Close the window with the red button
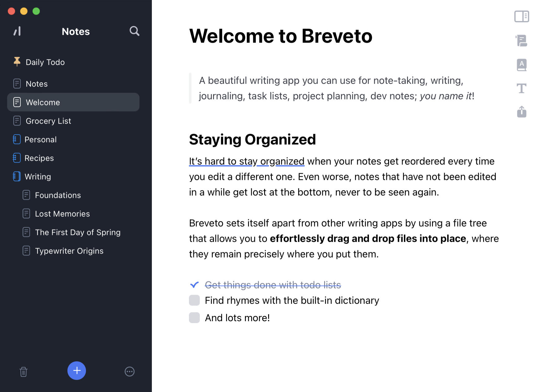Viewport: 540px width, 392px height. pos(11,11)
